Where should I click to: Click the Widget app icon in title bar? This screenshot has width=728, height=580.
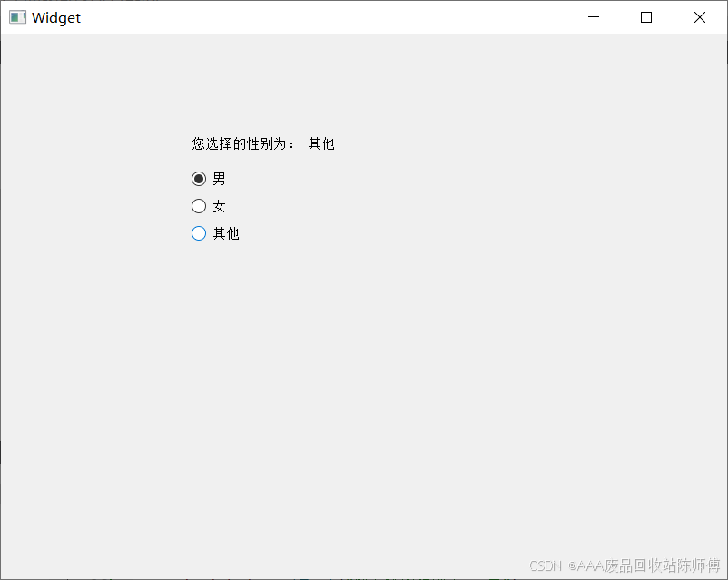(17, 17)
